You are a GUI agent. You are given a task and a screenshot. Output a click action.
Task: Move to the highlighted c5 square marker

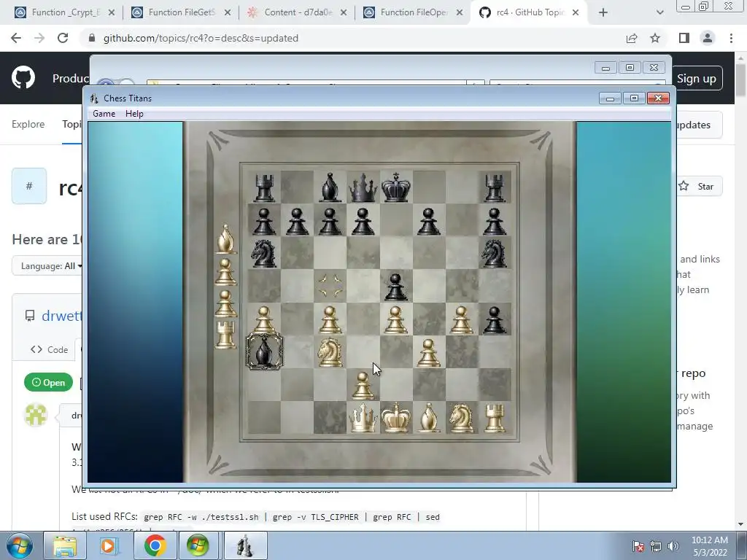[330, 286]
